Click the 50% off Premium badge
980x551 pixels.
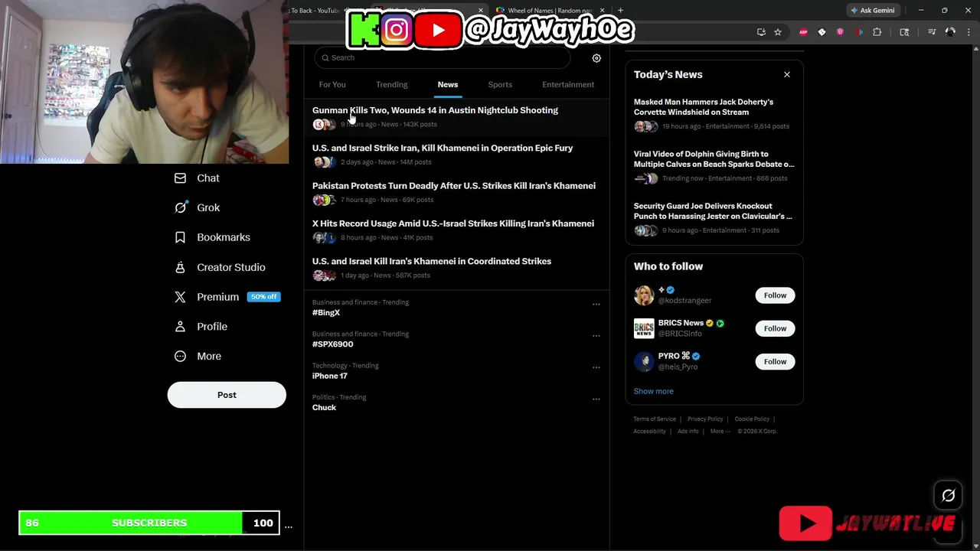pos(263,297)
